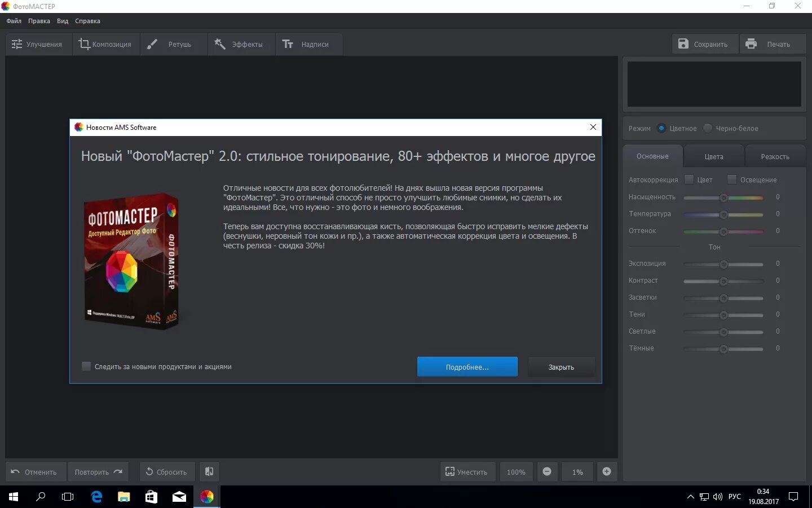Adjust the Засветки slider

click(723, 298)
